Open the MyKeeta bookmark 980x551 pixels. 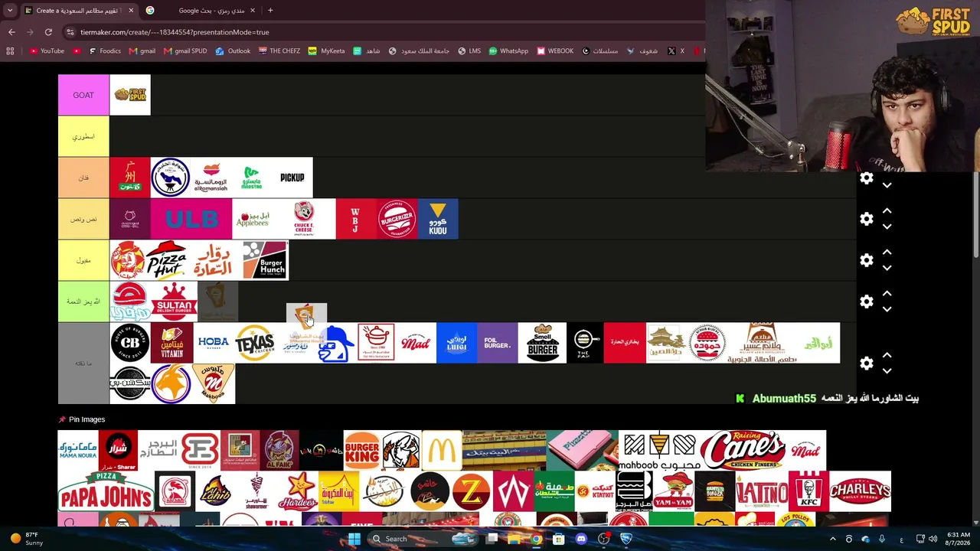coord(326,51)
